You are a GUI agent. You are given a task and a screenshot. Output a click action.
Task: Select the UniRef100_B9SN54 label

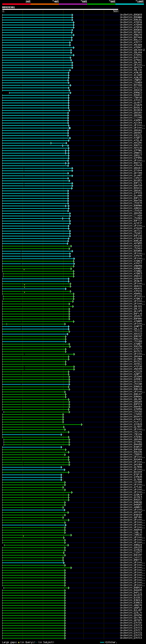click(x=131, y=251)
